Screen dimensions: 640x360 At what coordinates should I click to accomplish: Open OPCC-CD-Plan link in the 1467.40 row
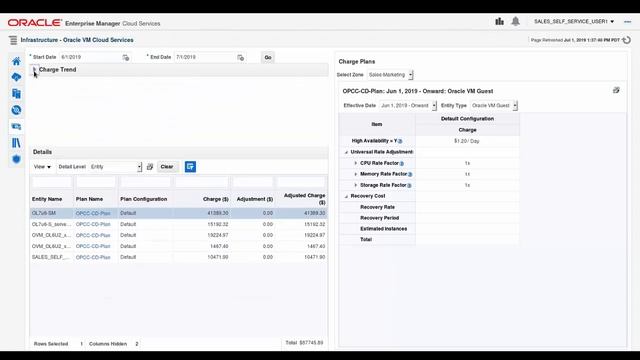pyautogui.click(x=93, y=246)
